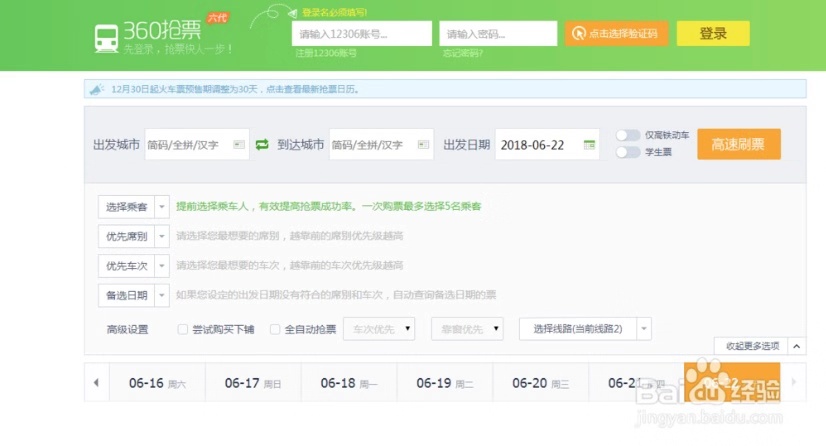Collapse options via 收起更多选项
The image size is (826, 446).
760,346
